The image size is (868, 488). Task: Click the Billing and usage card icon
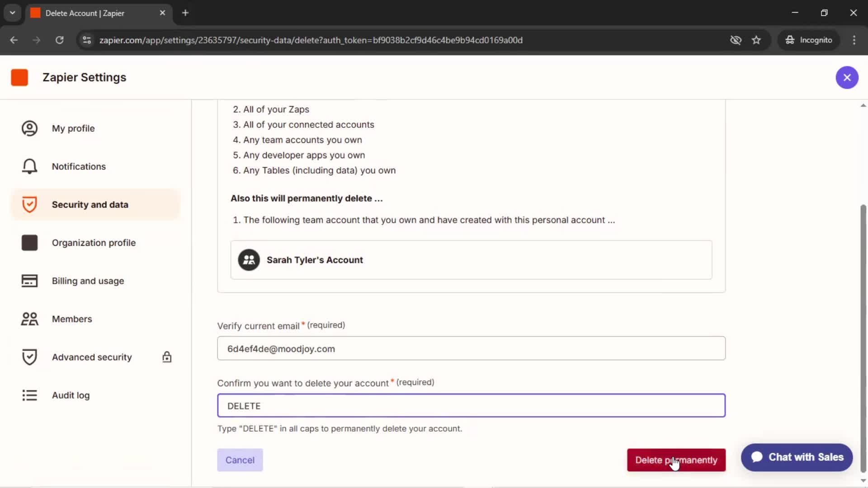point(29,281)
